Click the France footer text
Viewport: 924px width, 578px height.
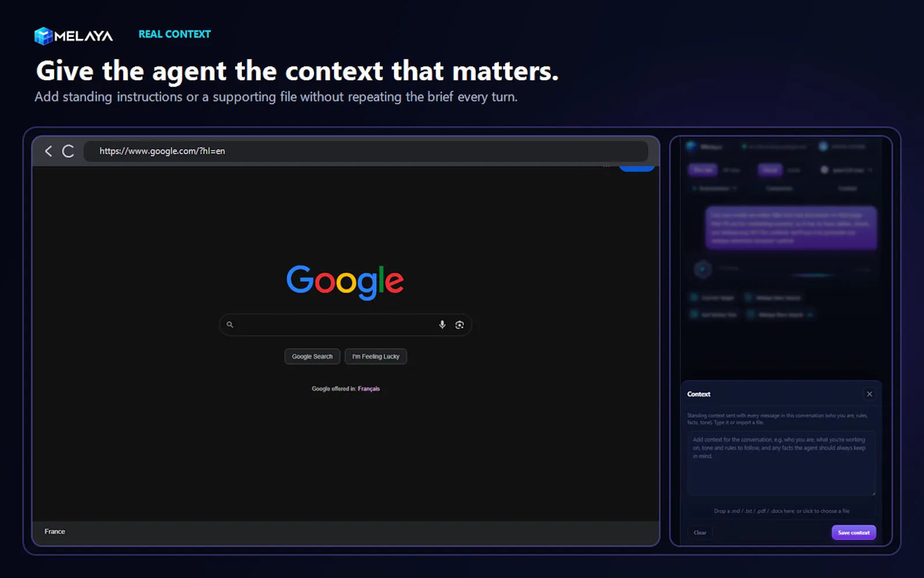[55, 532]
